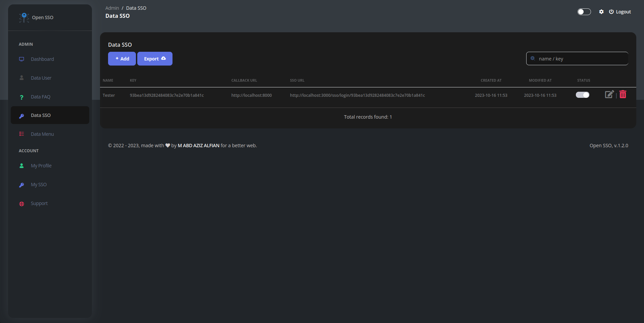
Task: Delete the Tester record with the trash icon
Action: click(x=623, y=94)
